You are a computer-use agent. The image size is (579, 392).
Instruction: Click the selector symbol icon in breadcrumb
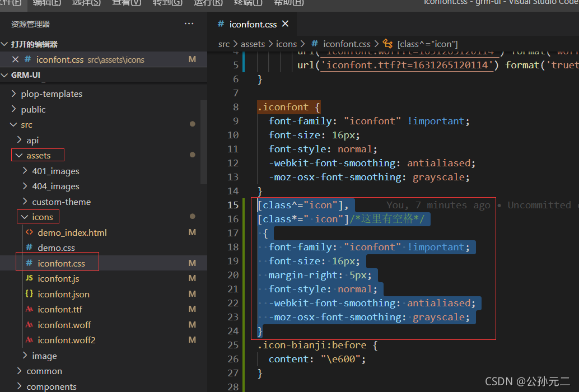tap(387, 44)
